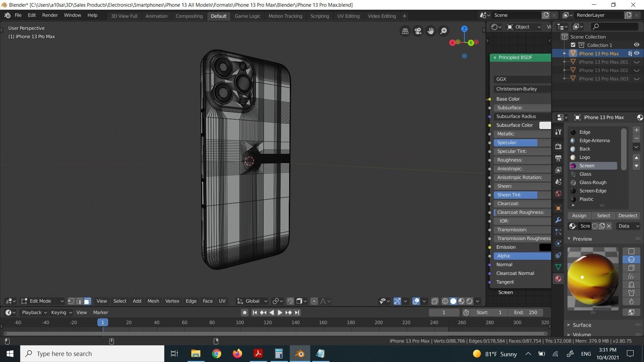The image size is (644, 362).
Task: Click the Subsurface Color swatch
Action: [x=545, y=125]
